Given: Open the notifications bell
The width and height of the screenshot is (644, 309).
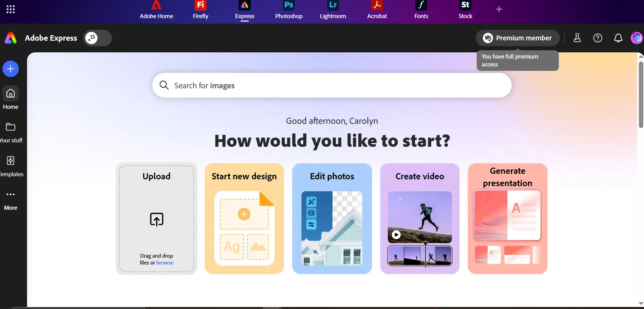Looking at the screenshot, I should pos(618,38).
